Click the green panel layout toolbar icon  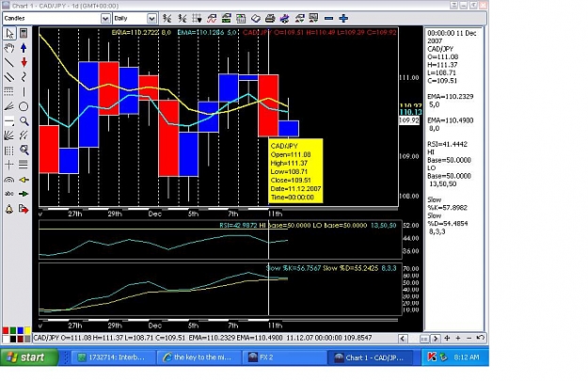[226, 18]
